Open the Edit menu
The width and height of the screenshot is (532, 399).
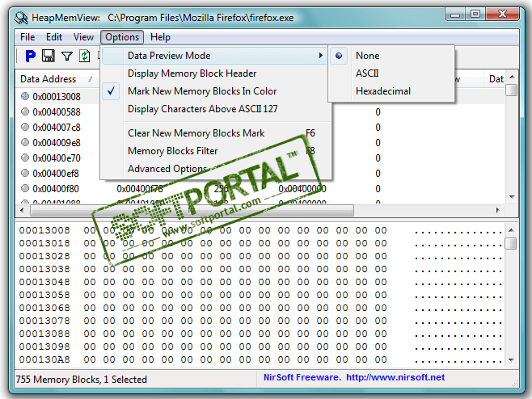[x=54, y=37]
